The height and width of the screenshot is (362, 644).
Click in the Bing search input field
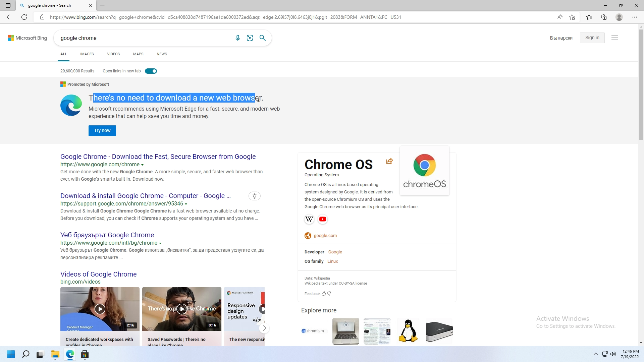pos(144,38)
